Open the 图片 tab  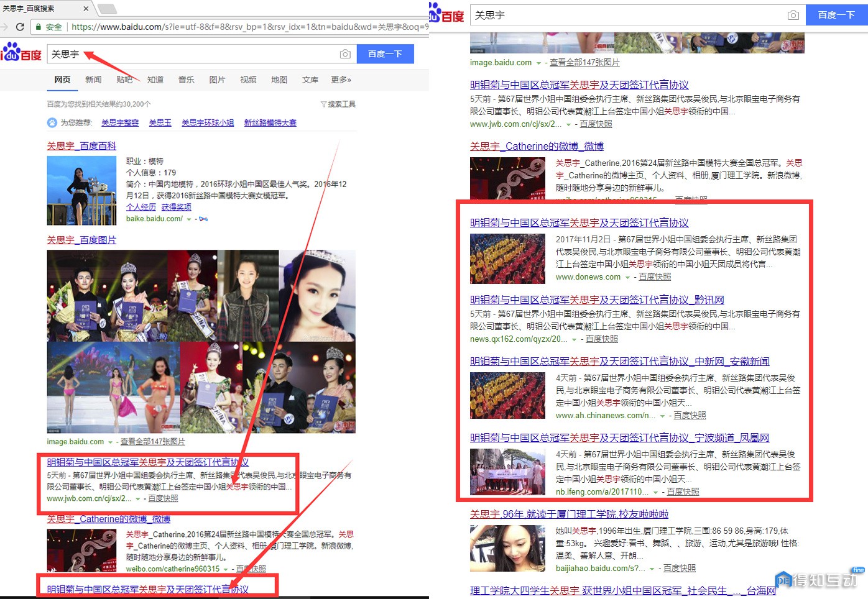click(217, 80)
